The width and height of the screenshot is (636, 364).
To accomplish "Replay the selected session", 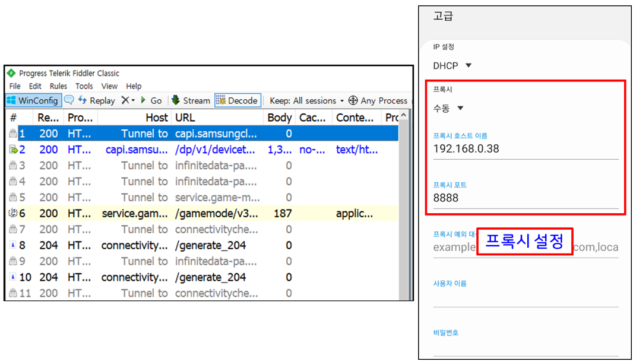I will pyautogui.click(x=97, y=100).
